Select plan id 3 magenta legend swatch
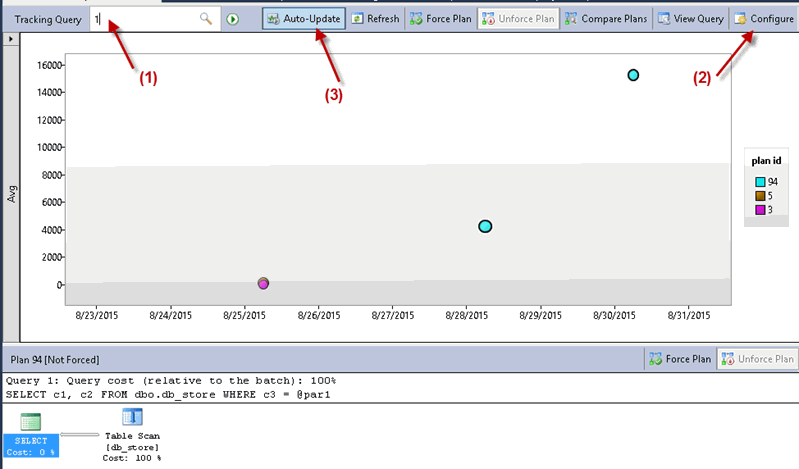Viewport: 799px width, 469px height. click(760, 210)
